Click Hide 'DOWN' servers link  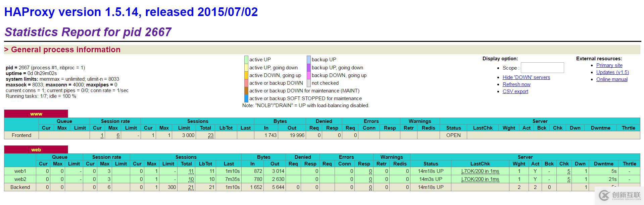coord(526,77)
